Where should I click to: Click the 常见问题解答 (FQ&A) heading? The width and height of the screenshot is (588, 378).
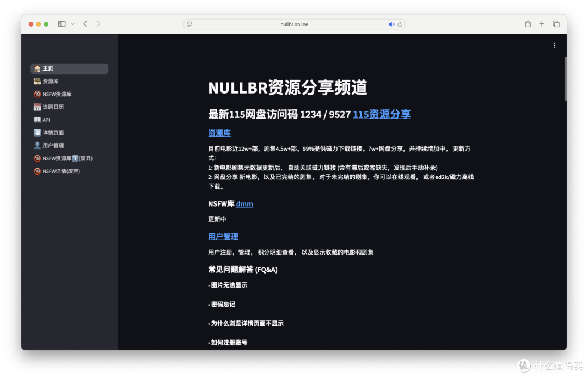click(243, 269)
